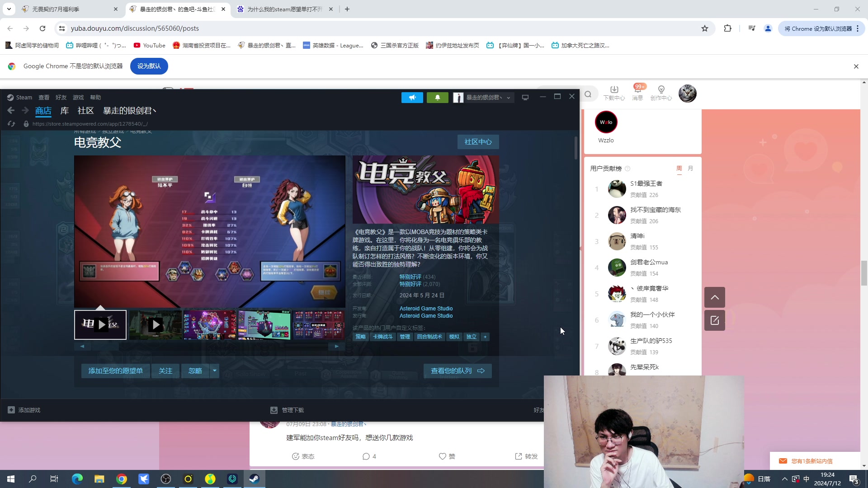Click Steam Big Picture mode icon
Image resolution: width=868 pixels, height=488 pixels.
[525, 98]
